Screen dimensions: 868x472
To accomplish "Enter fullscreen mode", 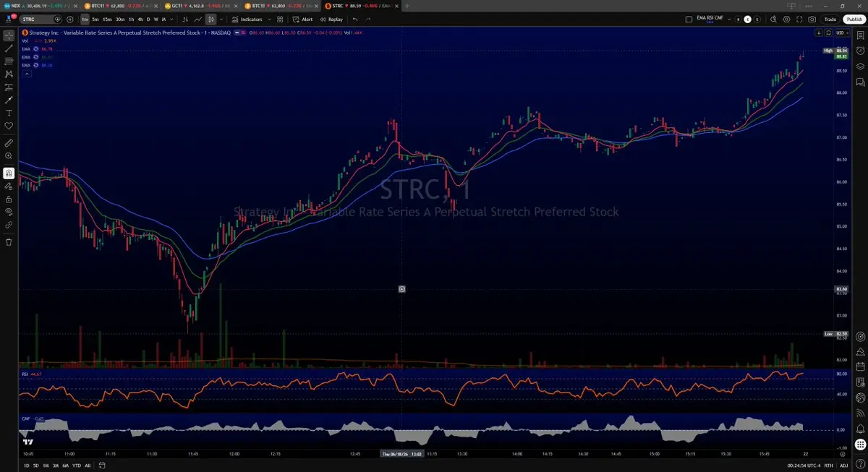I will (799, 20).
